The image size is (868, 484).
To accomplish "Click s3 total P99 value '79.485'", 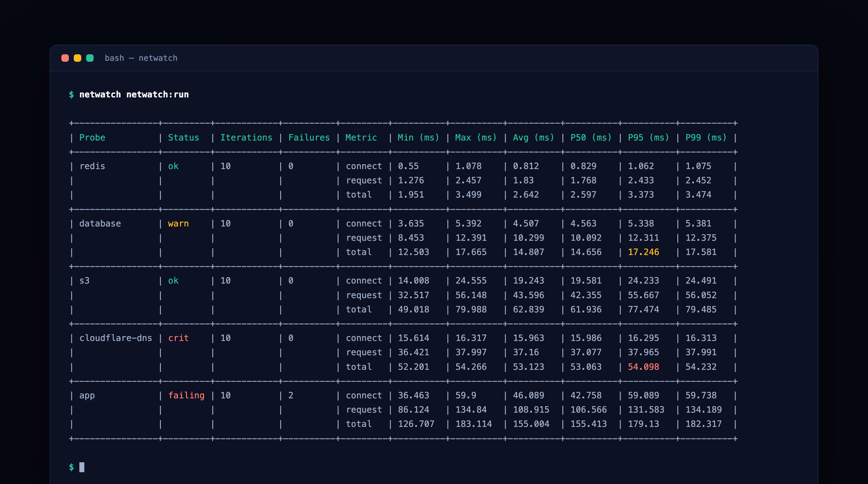I will (701, 309).
